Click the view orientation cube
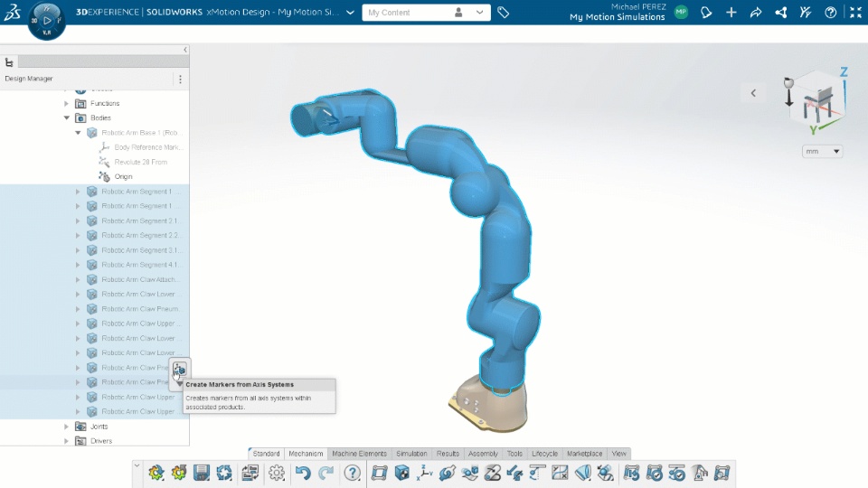This screenshot has height=488, width=868. tap(818, 102)
